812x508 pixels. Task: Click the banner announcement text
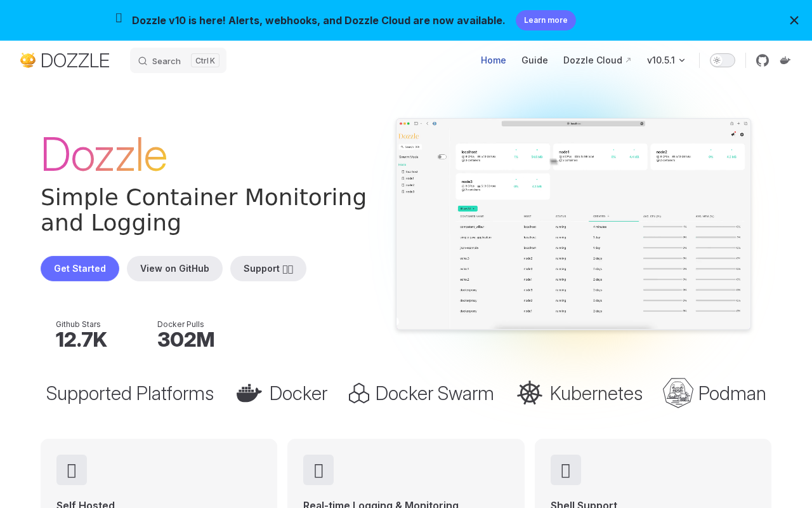(x=318, y=20)
